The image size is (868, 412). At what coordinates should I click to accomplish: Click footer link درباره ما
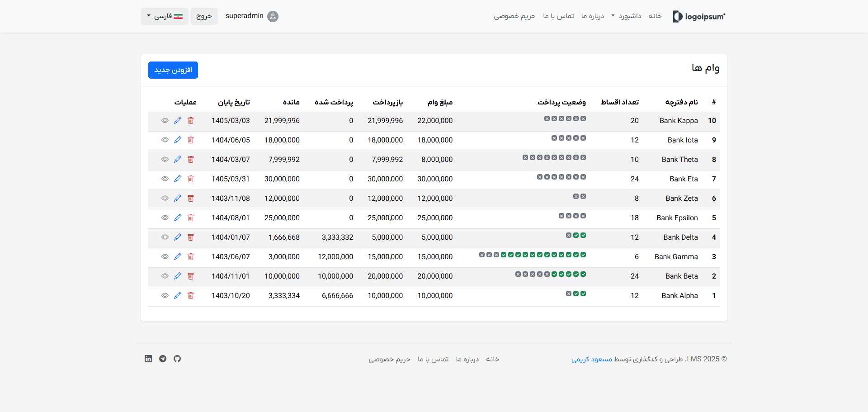pyautogui.click(x=467, y=359)
